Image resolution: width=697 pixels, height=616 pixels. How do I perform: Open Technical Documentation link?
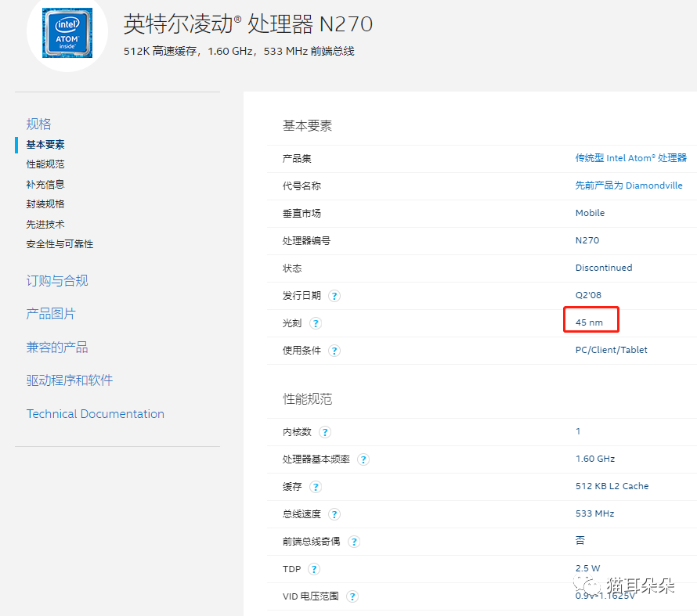96,414
